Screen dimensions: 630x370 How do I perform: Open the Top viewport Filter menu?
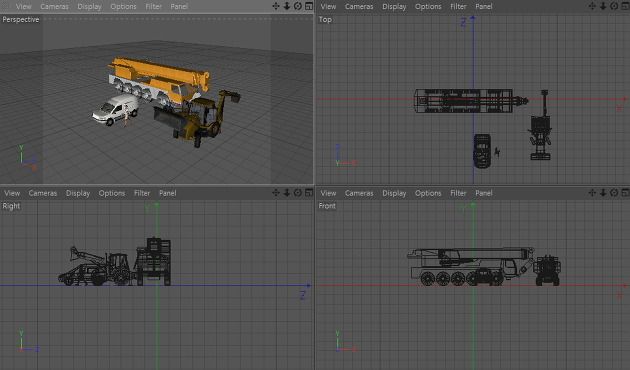(458, 6)
